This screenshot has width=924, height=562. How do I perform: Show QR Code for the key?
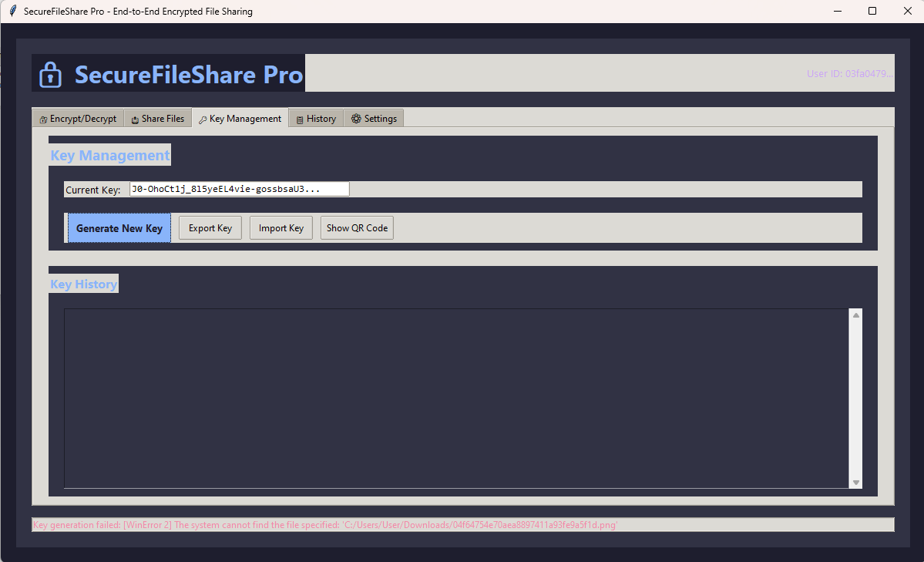(357, 228)
